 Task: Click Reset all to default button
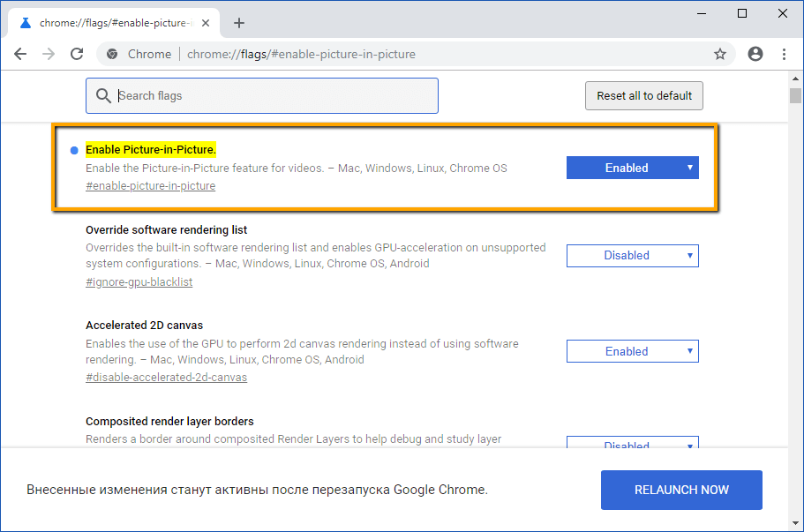[x=644, y=95]
